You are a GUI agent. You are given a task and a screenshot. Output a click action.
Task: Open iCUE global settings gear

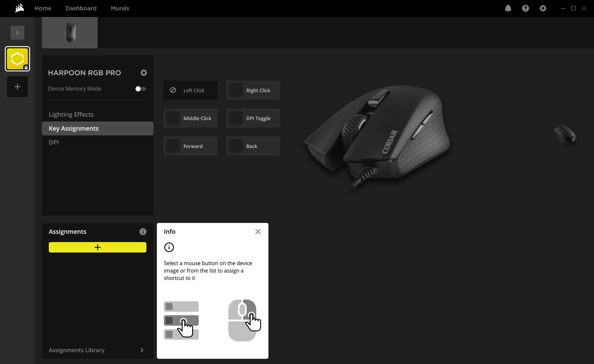pos(543,8)
